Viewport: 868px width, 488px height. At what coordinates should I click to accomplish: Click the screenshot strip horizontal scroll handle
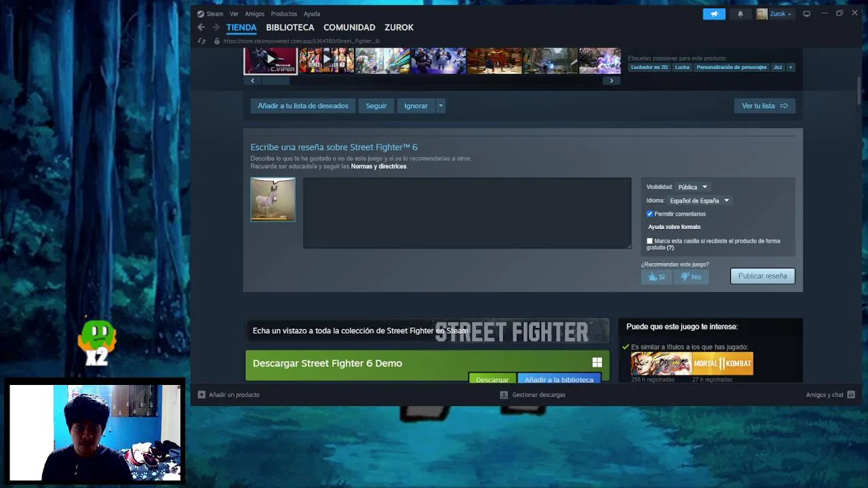tap(275, 81)
